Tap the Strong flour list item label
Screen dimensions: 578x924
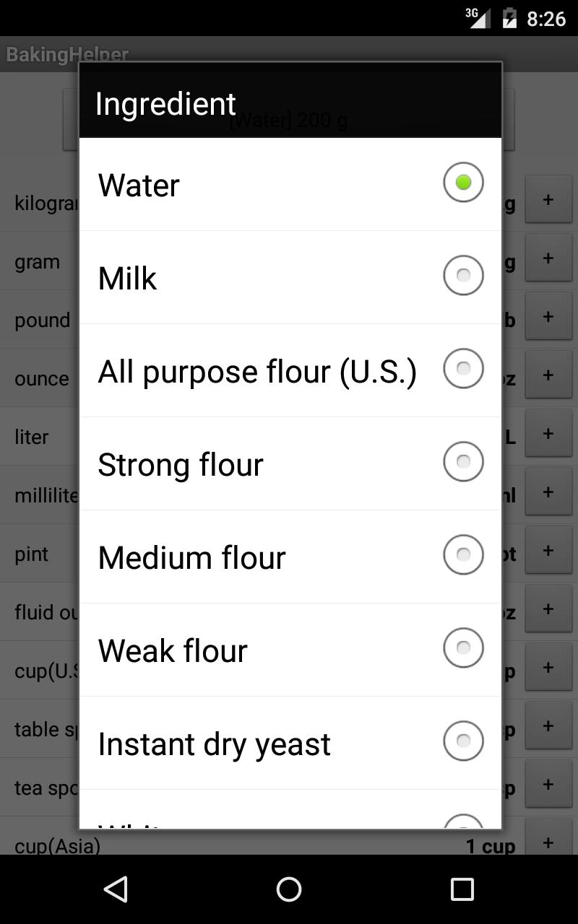(181, 465)
